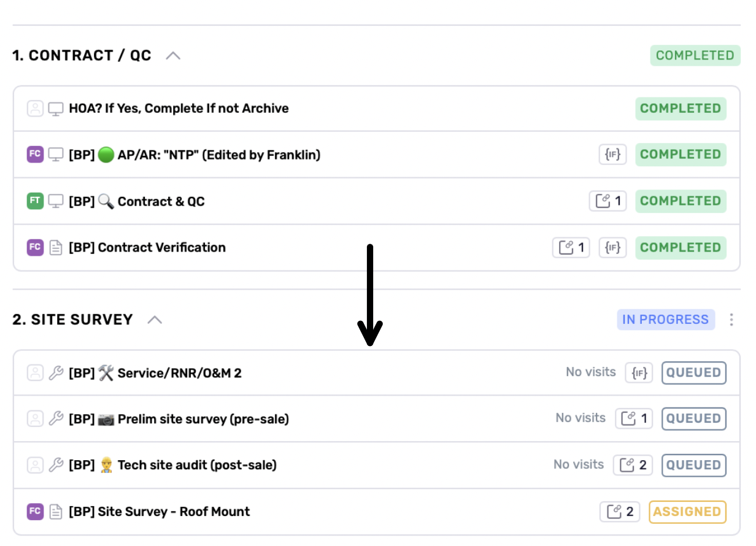Screen dimensions: 756x546
Task: Click the COMPLETED status on Contract Verification row
Action: [x=681, y=248]
